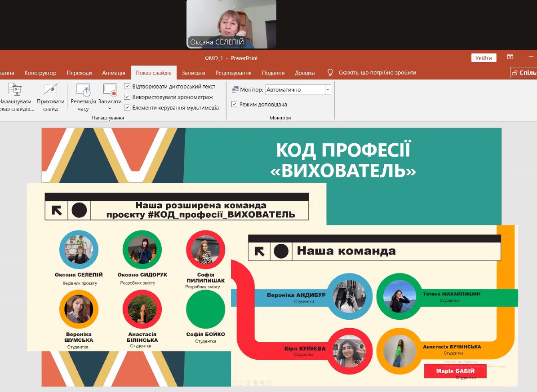Click the Спільний доступ share button
The height and width of the screenshot is (392, 537).
[524, 73]
